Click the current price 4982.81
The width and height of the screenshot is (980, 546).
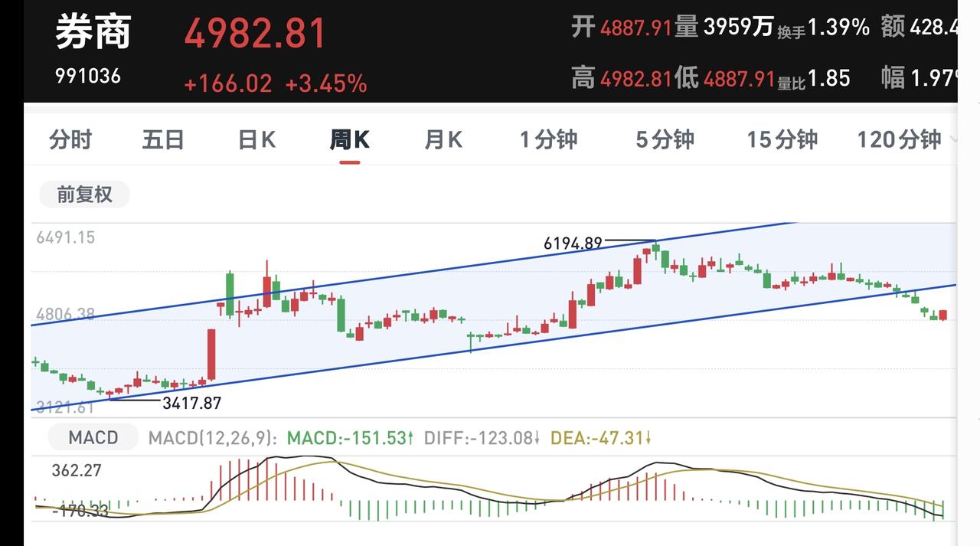pos(255,34)
